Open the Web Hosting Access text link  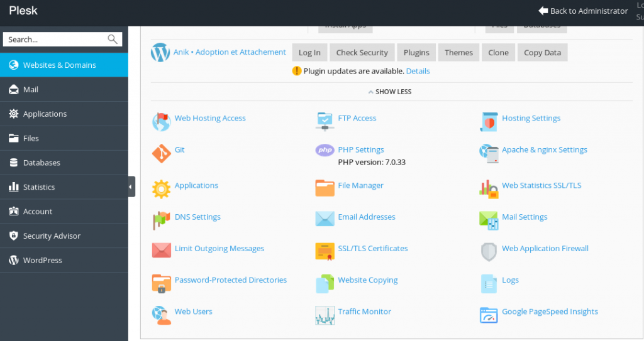click(210, 118)
